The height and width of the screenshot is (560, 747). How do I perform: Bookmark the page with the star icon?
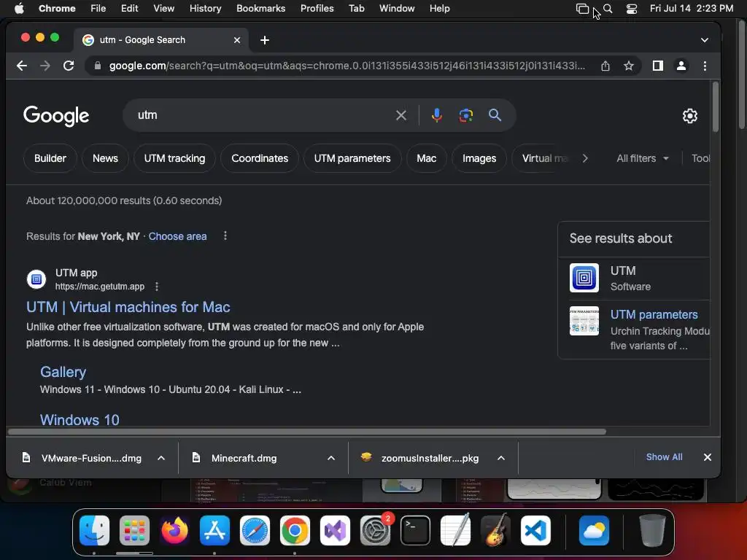[629, 66]
